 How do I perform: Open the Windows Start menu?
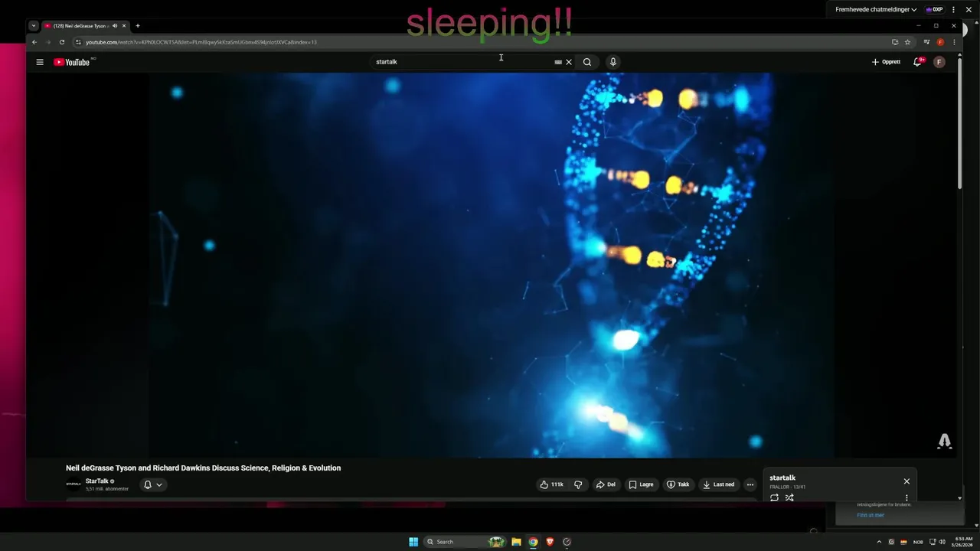tap(413, 542)
